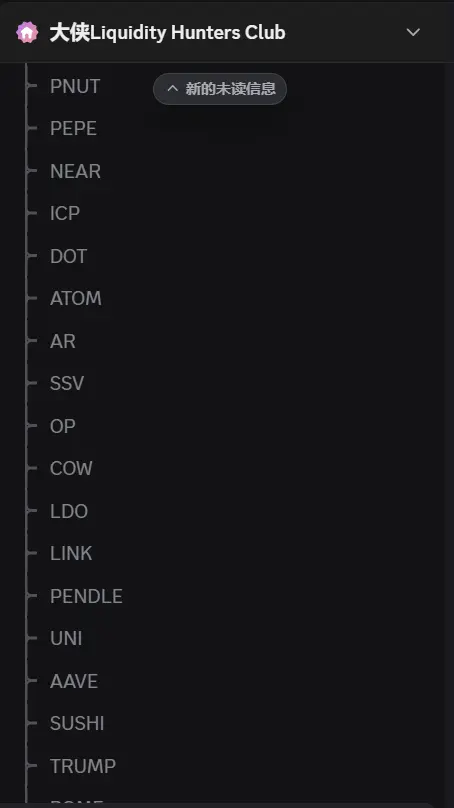This screenshot has height=808, width=454.
Task: Go to the LDO thread
Action: pos(69,511)
